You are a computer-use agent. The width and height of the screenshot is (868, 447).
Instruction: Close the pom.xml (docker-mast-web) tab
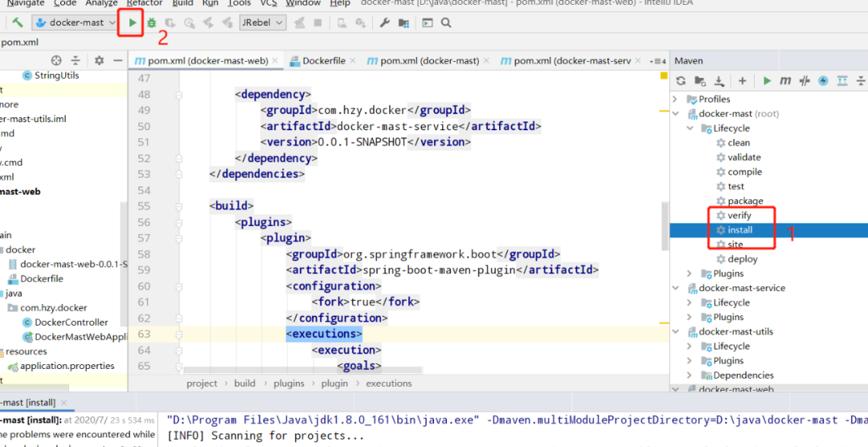click(x=275, y=61)
